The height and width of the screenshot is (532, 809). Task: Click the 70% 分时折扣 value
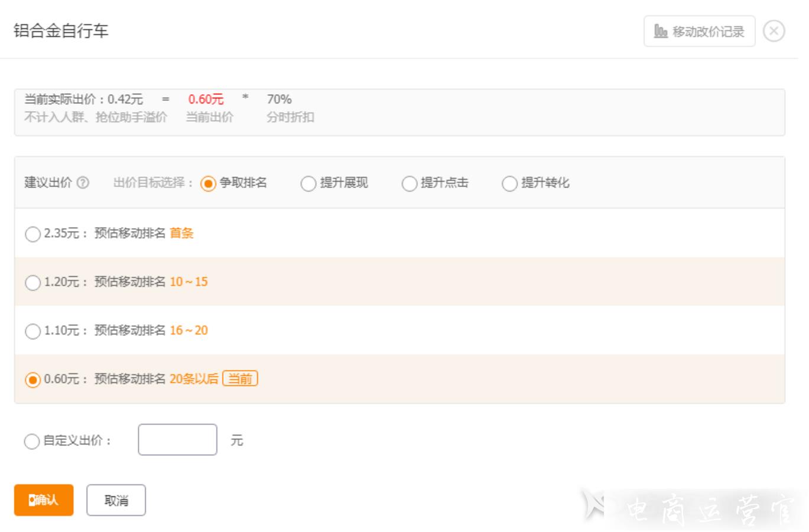279,99
